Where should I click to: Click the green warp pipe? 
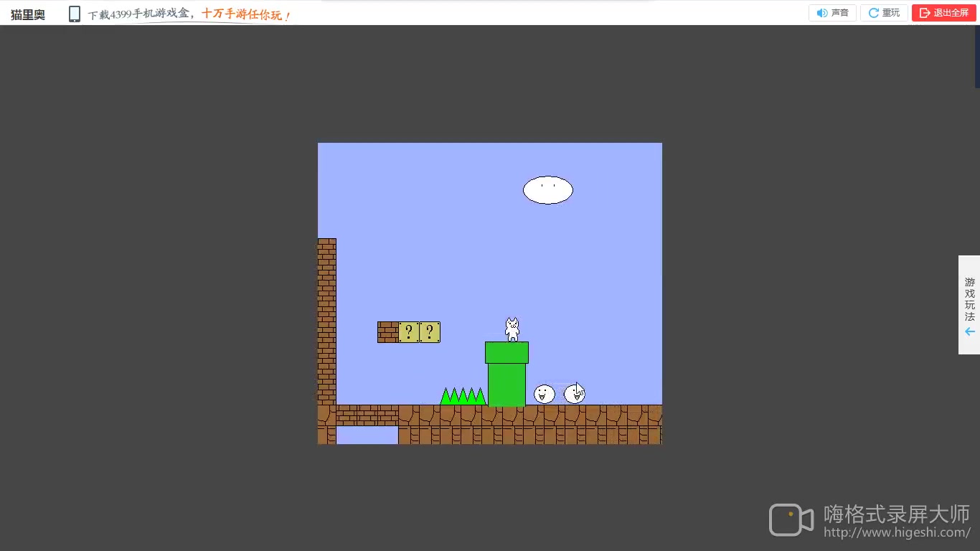(507, 374)
